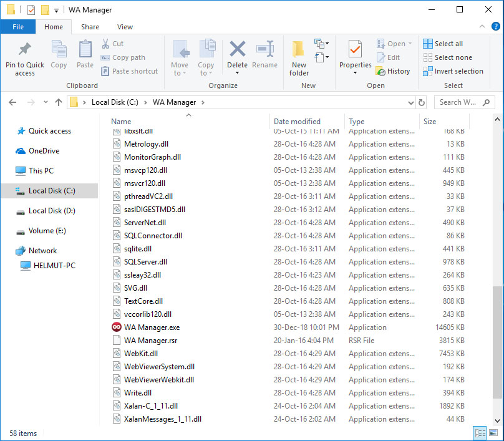This screenshot has height=441, width=504.
Task: Click the blue Help question icon
Action: point(495,26)
